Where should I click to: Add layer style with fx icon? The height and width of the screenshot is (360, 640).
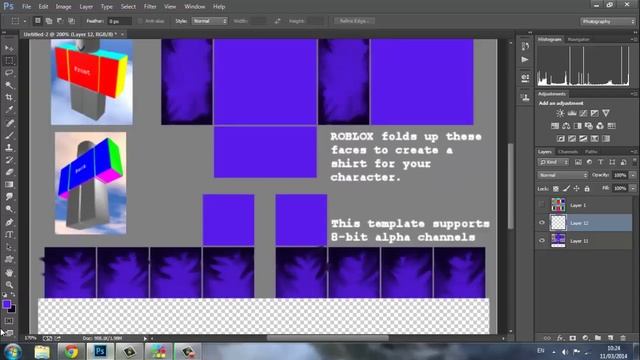[560, 338]
